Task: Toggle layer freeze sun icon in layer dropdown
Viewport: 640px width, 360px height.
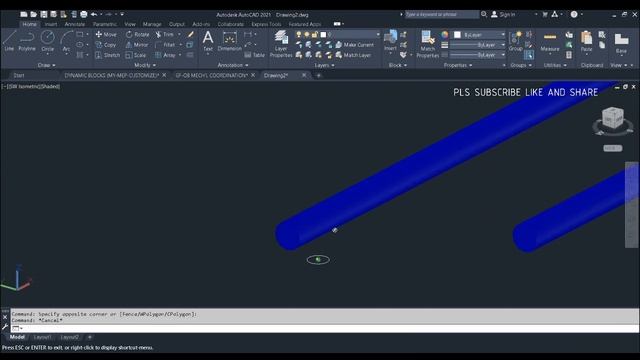Action: coord(307,35)
